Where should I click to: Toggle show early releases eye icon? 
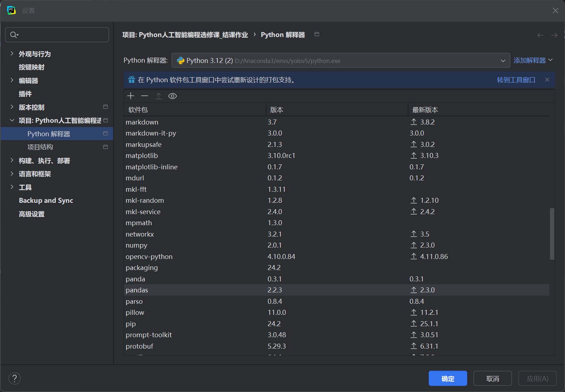173,96
